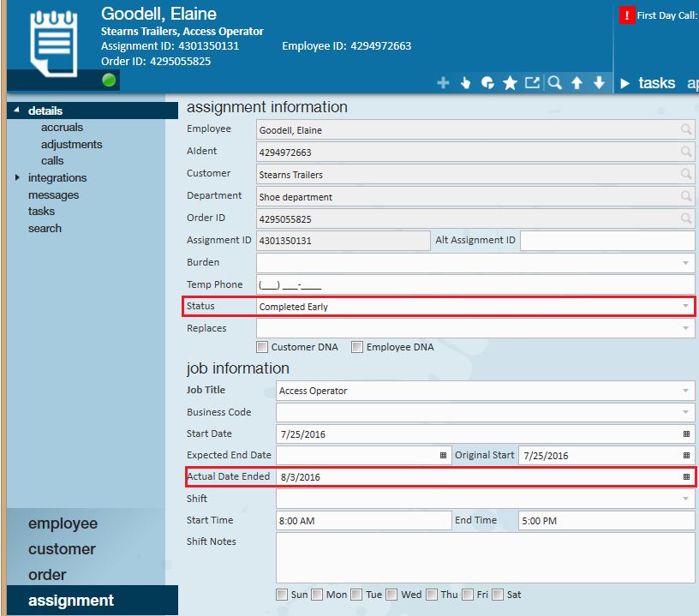Click into the Temp Phone field
Image resolution: width=699 pixels, height=616 pixels.
475,284
